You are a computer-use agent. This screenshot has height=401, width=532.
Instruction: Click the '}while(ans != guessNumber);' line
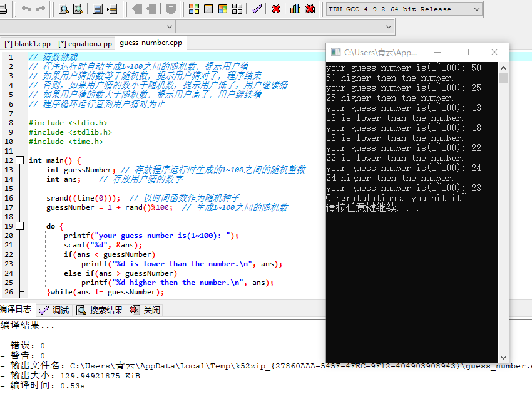pos(105,293)
